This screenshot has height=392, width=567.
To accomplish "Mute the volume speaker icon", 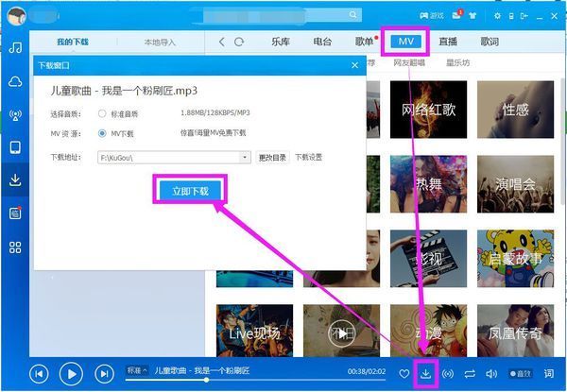I will click(x=491, y=373).
